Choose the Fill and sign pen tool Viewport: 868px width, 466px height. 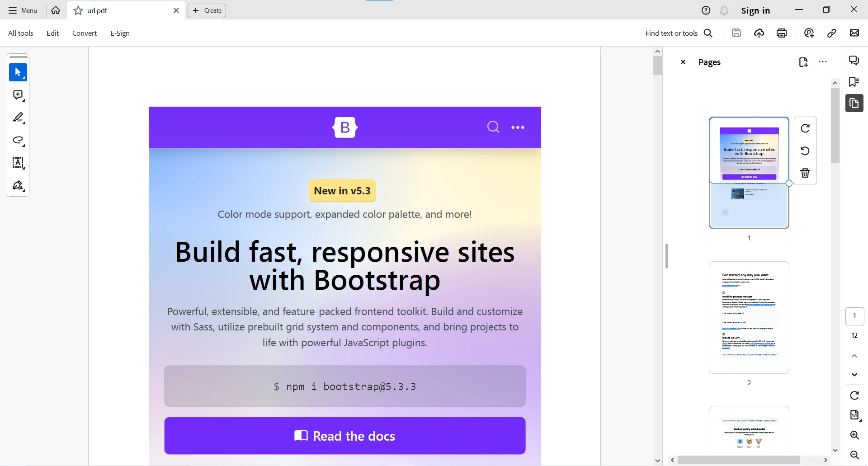(18, 185)
